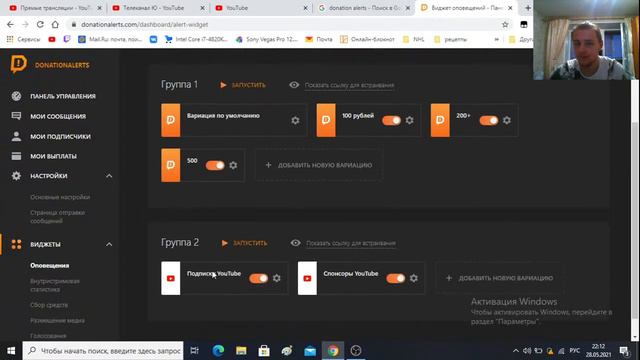Show embed link for Группа 2
This screenshot has height=360, width=640.
pyautogui.click(x=351, y=243)
